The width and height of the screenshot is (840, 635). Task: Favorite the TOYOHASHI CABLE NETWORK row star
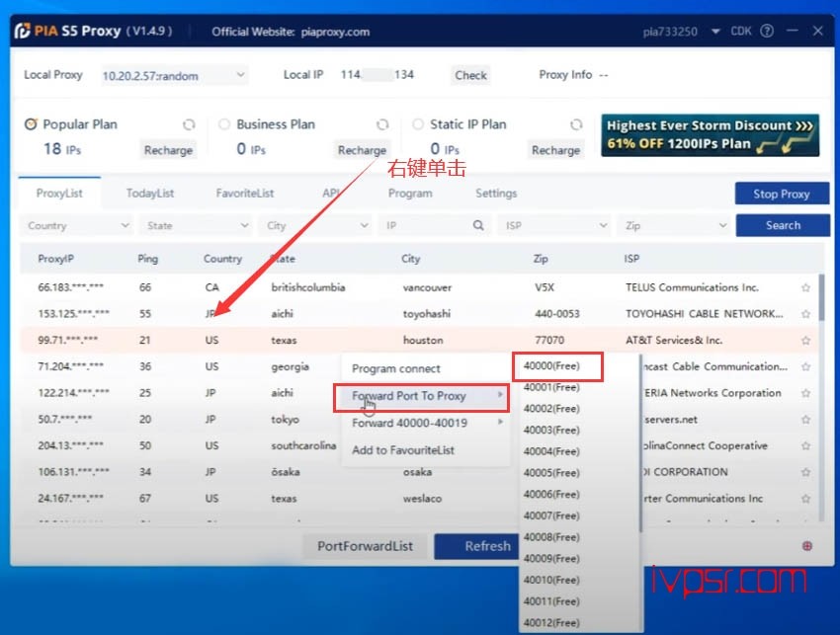click(x=805, y=314)
